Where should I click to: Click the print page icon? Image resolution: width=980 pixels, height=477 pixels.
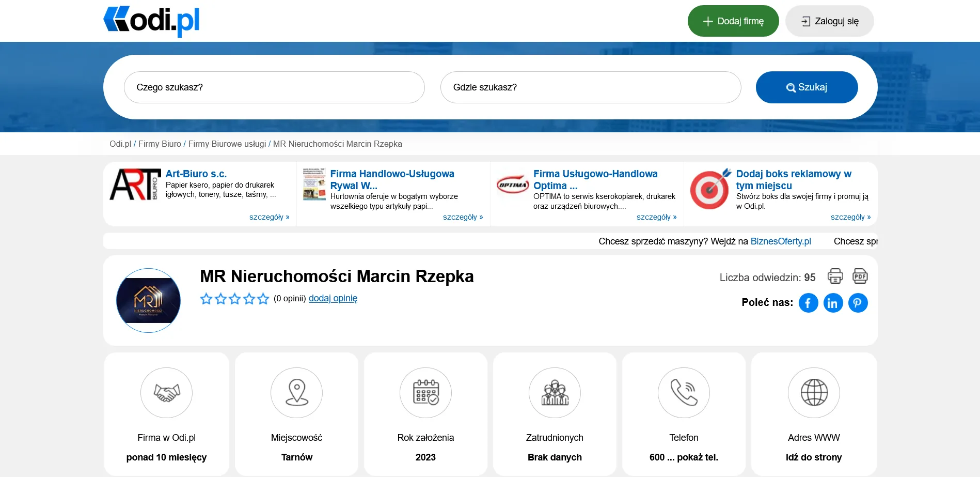[x=835, y=276]
